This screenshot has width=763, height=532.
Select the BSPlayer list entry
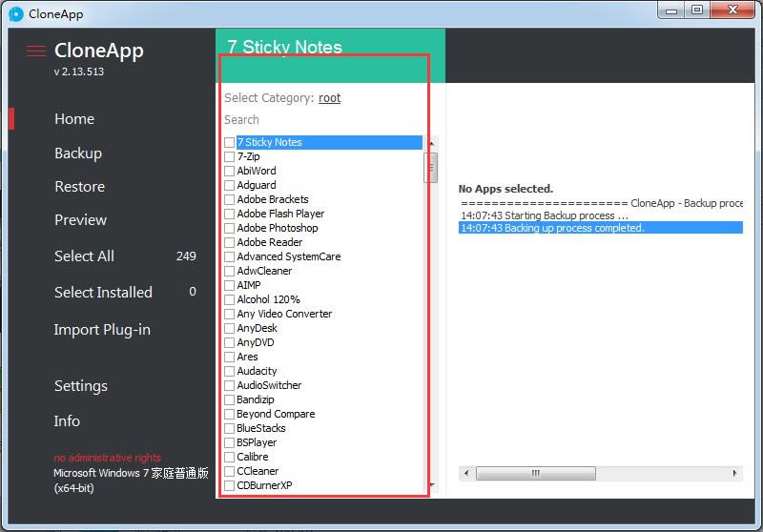click(x=257, y=442)
